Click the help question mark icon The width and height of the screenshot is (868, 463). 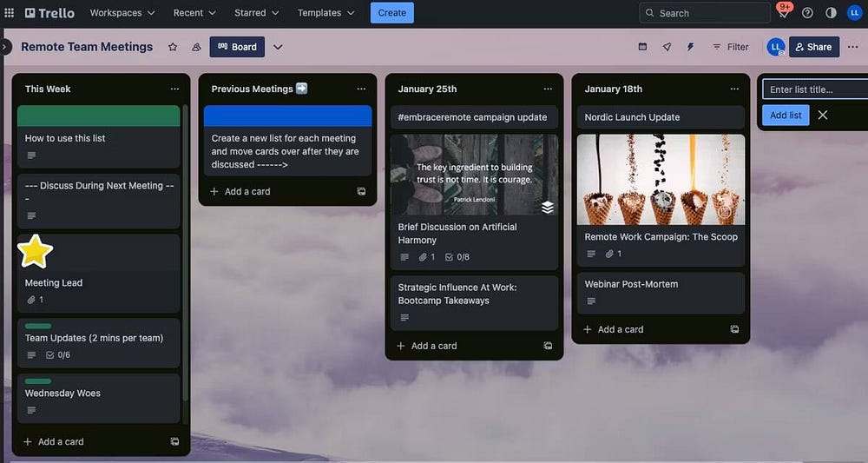[807, 13]
